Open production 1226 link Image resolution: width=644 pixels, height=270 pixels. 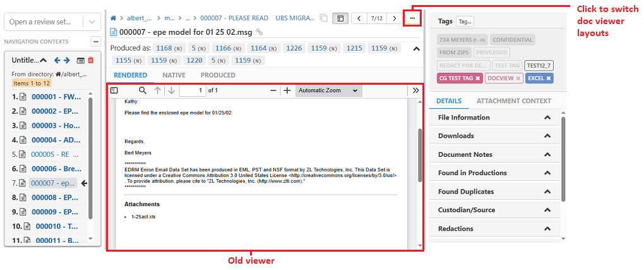click(294, 49)
